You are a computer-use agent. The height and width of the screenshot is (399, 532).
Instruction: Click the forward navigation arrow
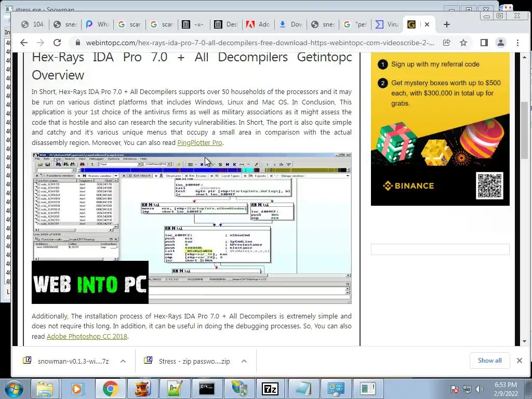click(41, 43)
